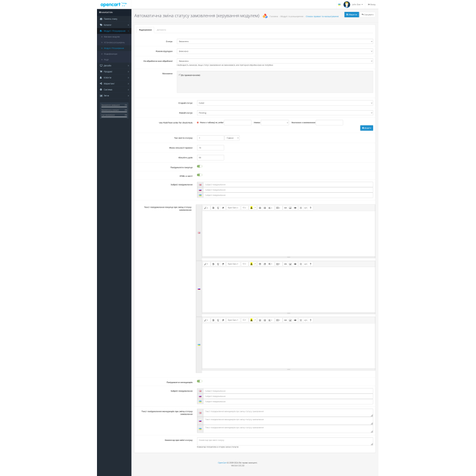This screenshot has height=476, width=476.
Task: Insert picture using first editor toolbar
Action: point(290,208)
